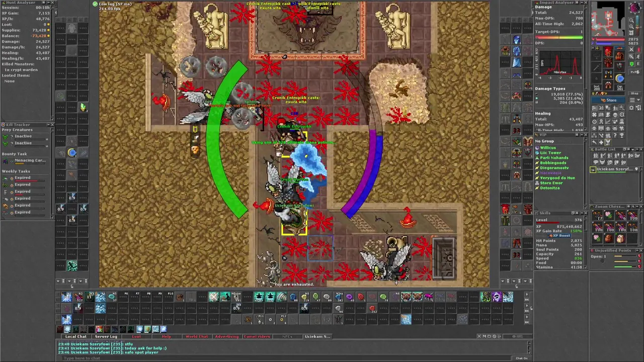Image resolution: width=644 pixels, height=362 pixels.
Task: Select the helmet equipment slot
Action: (608, 52)
